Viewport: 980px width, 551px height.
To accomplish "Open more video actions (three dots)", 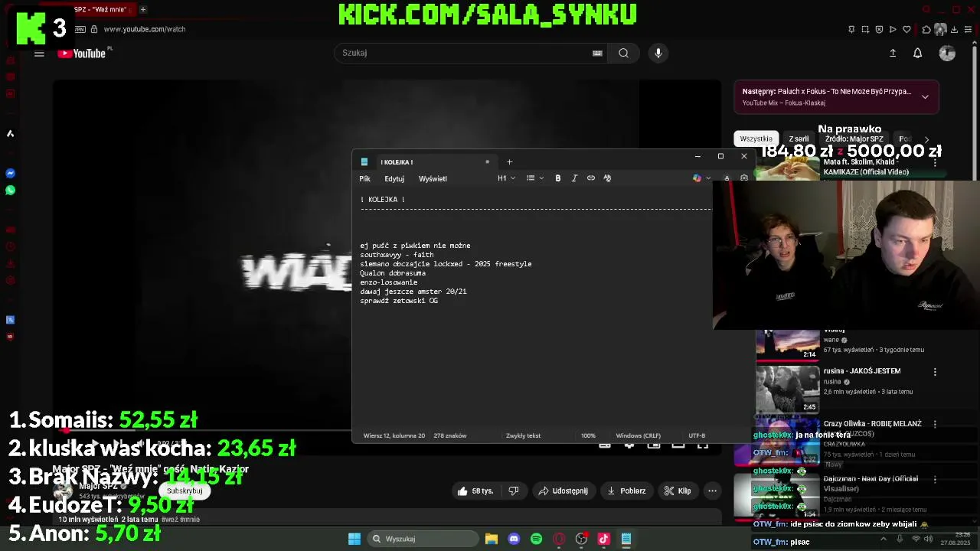I will pyautogui.click(x=712, y=491).
